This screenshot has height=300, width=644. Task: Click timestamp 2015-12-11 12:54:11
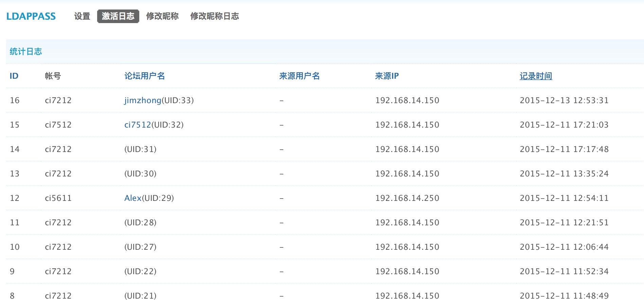(564, 198)
